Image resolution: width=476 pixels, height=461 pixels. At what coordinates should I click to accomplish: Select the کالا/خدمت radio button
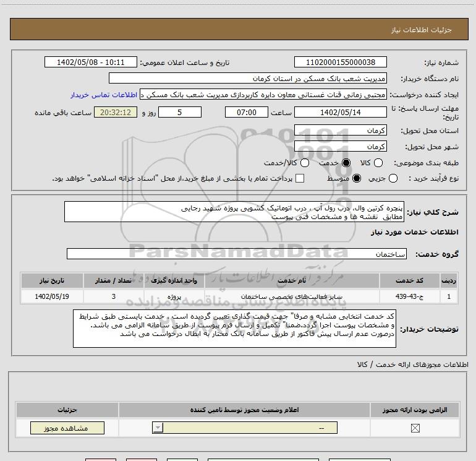305,163
